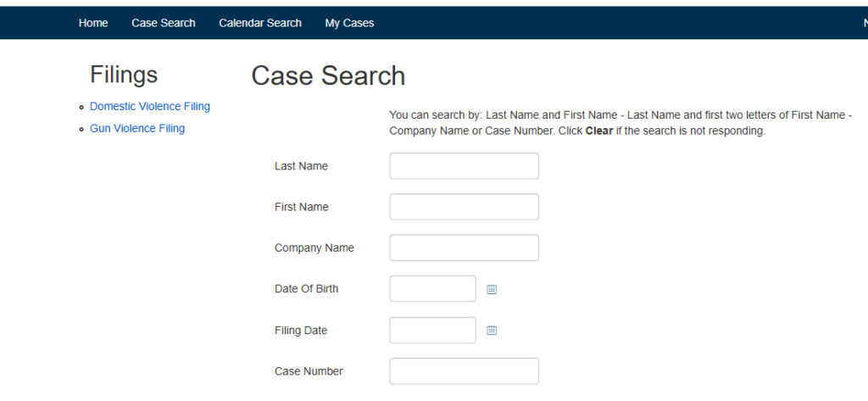Image resolution: width=868 pixels, height=401 pixels.
Task: Click the Case Number label text
Action: click(309, 371)
